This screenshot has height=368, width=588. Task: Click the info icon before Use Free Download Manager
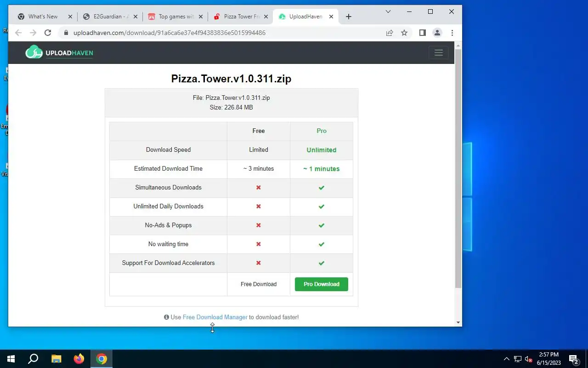[x=166, y=317]
